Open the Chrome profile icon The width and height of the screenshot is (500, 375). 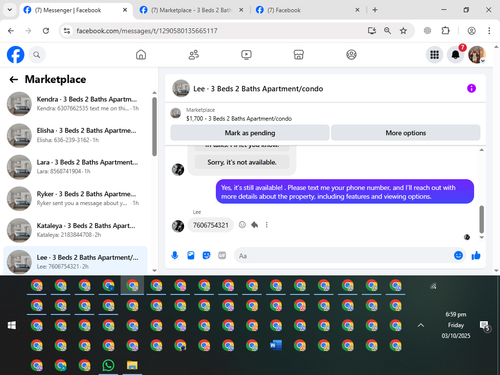pos(471,31)
